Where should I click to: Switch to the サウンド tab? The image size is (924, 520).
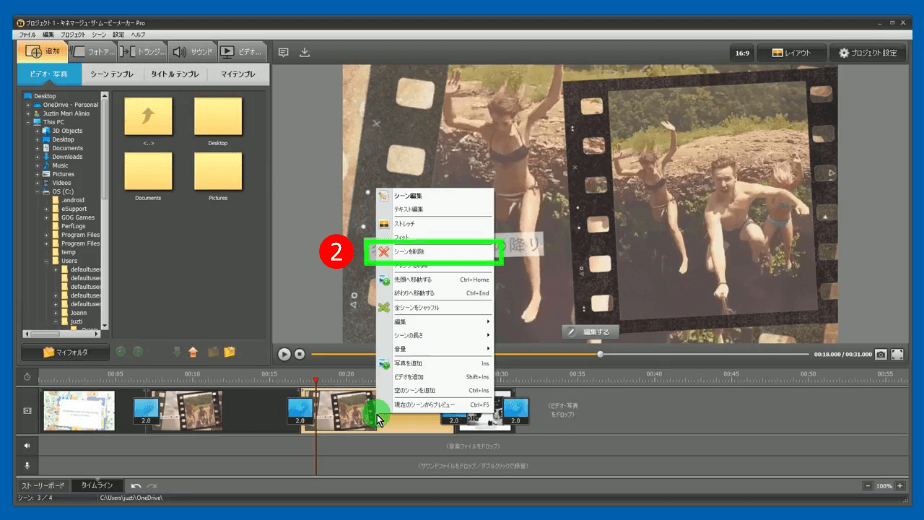(192, 52)
